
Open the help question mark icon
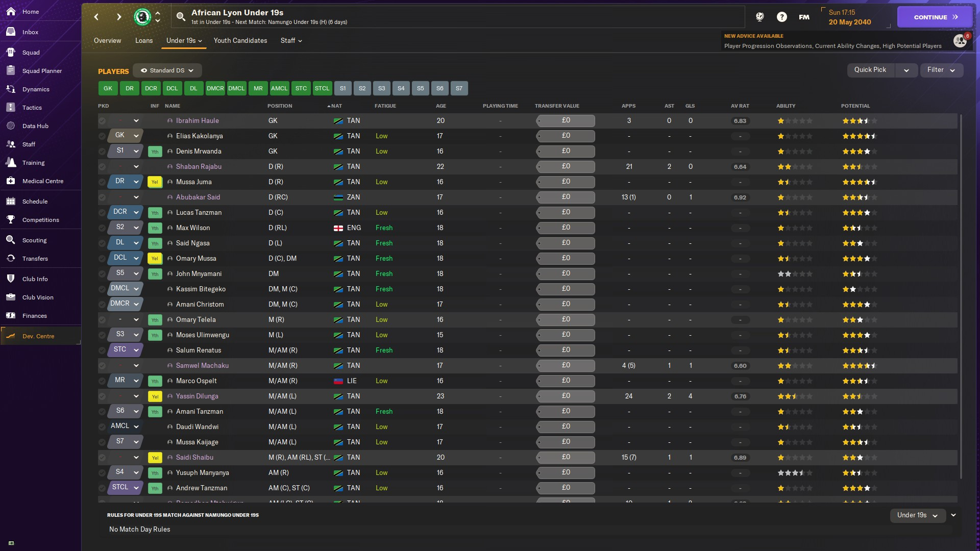(781, 17)
